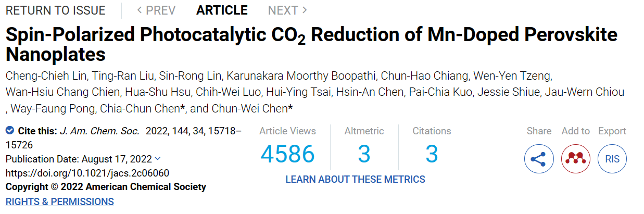
Task: Open Mendeley Add to icon
Action: 576,159
